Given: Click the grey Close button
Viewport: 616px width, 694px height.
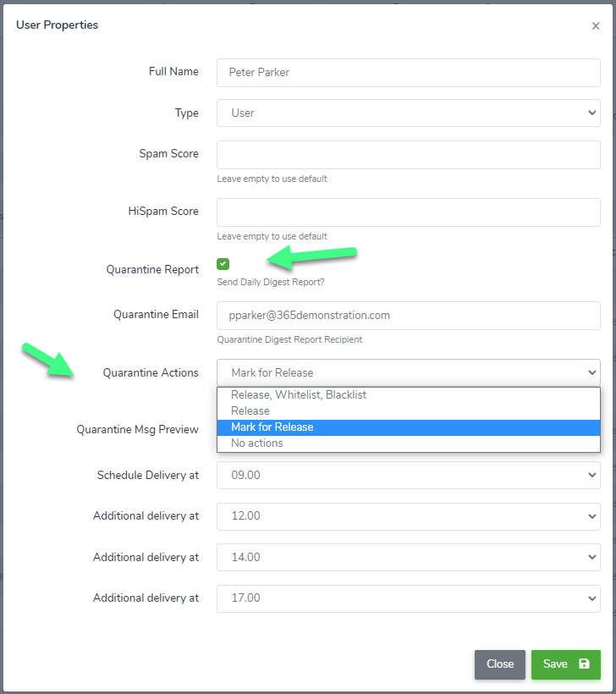Looking at the screenshot, I should [500, 664].
